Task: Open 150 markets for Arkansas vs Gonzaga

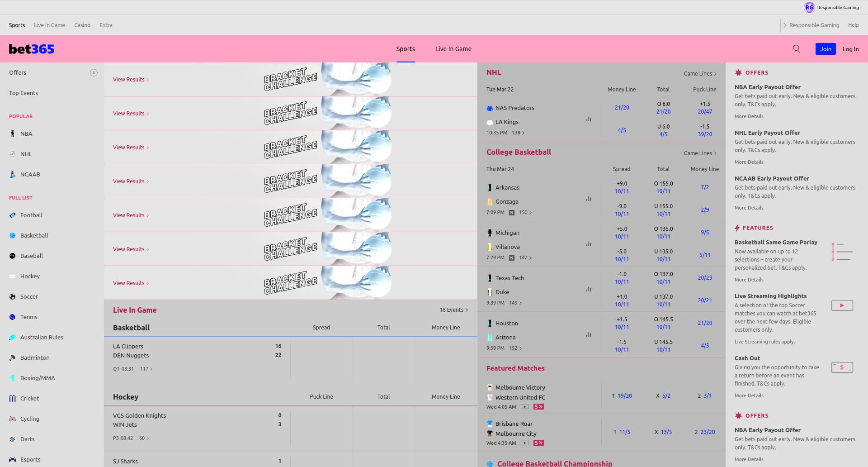Action: [x=525, y=212]
